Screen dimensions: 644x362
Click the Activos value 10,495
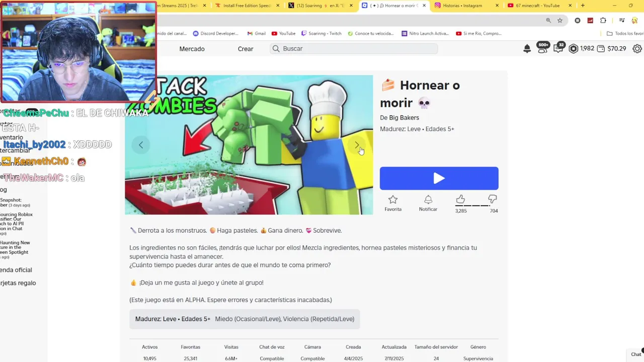point(149,358)
